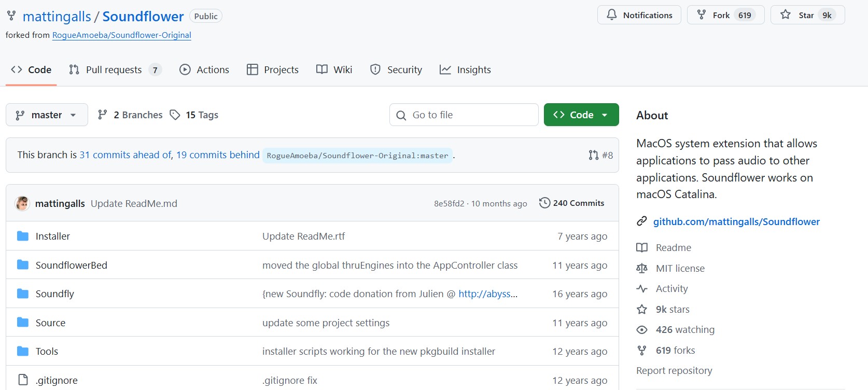This screenshot has height=390, width=868.
Task: Click mattingalls avatar thumbnail
Action: (x=22, y=203)
